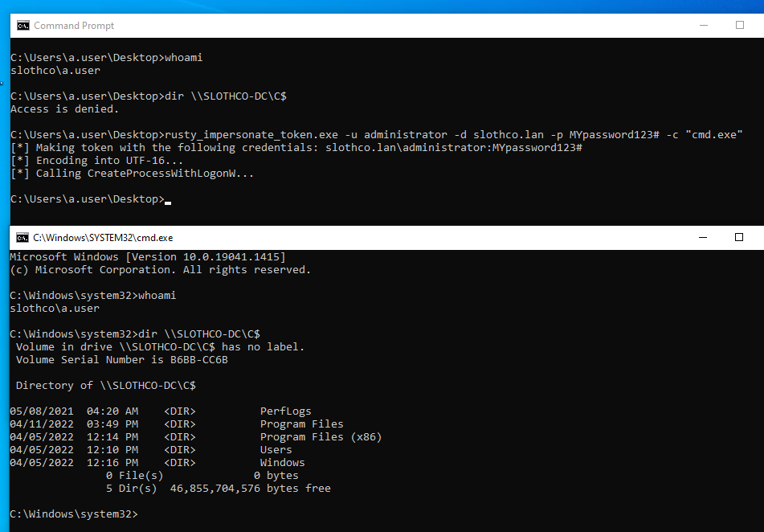The width and height of the screenshot is (764, 532).
Task: Click the Windows directory entry in the listing
Action: coord(282,463)
